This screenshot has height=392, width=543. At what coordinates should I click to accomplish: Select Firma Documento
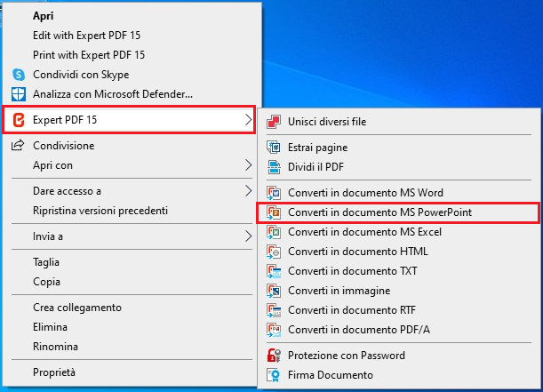(399, 375)
